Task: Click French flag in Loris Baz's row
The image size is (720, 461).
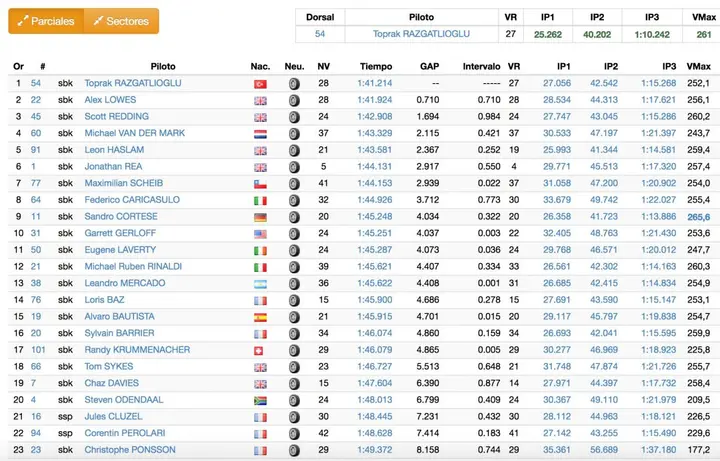Action: click(260, 301)
